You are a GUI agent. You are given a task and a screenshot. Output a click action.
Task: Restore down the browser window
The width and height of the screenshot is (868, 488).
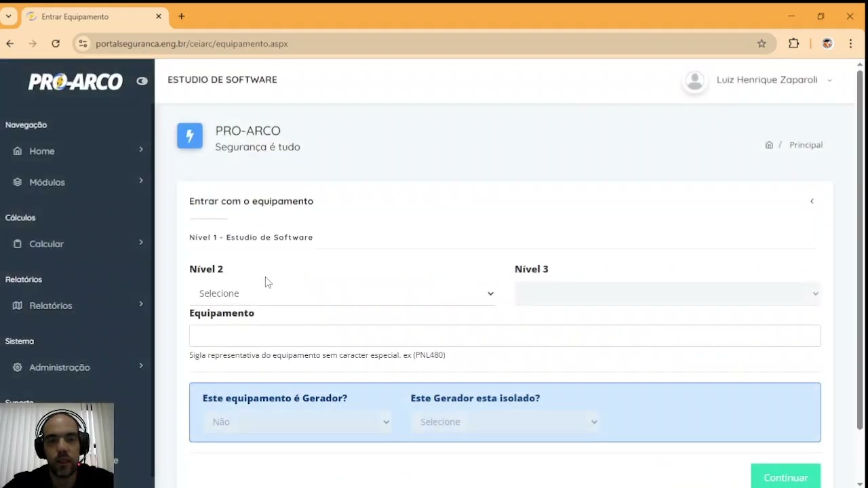[x=821, y=16]
